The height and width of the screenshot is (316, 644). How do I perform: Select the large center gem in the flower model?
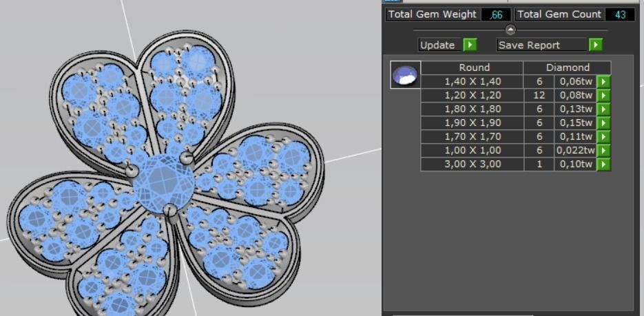coord(163,184)
